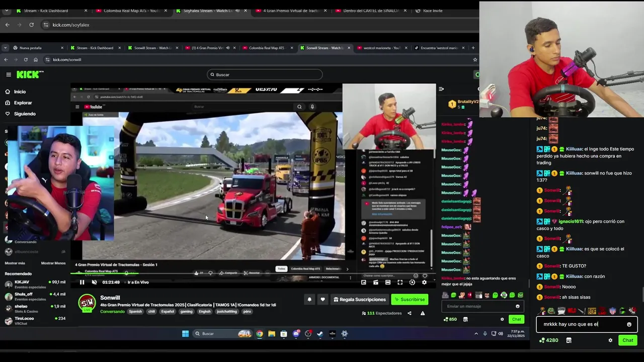Open the outer chat settings gear

tap(610, 340)
